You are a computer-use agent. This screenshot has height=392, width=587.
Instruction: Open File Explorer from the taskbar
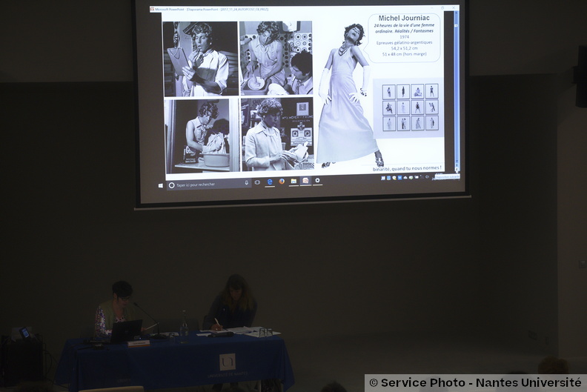point(293,182)
